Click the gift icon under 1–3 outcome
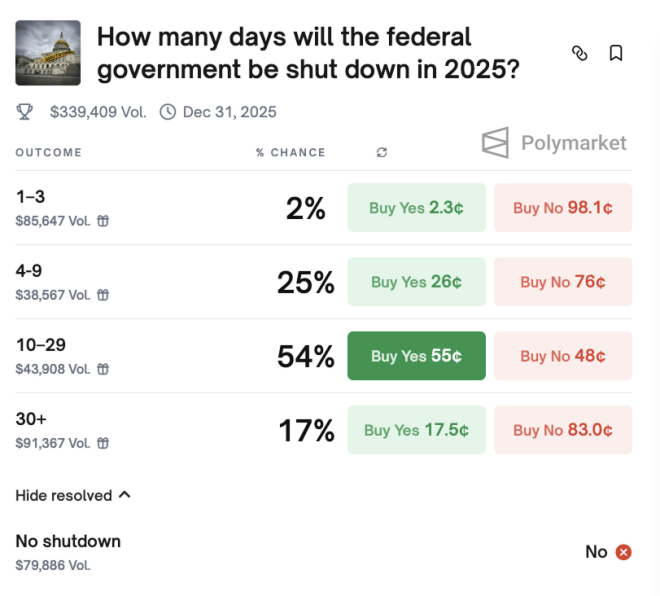Image resolution: width=660 pixels, height=596 pixels. pos(103,221)
